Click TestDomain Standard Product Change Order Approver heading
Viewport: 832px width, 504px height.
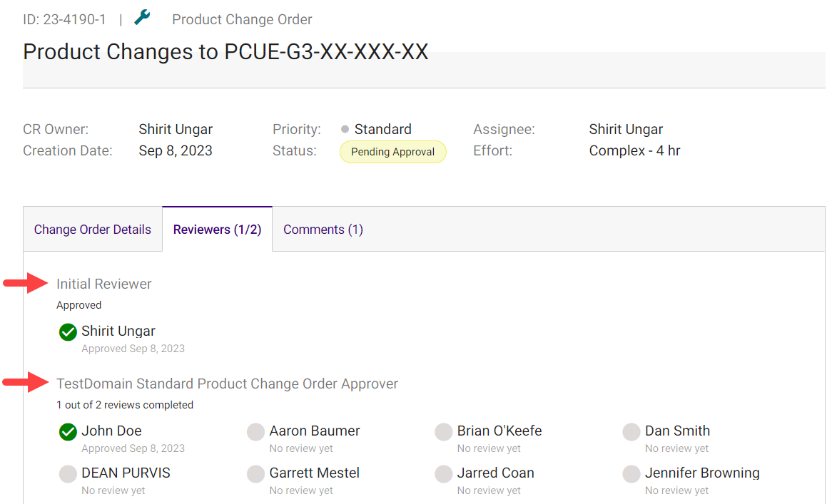click(x=227, y=384)
